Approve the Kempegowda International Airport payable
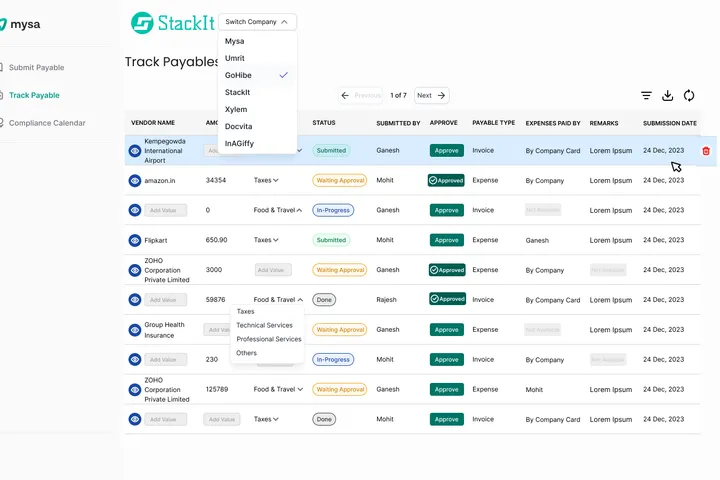 coord(446,151)
